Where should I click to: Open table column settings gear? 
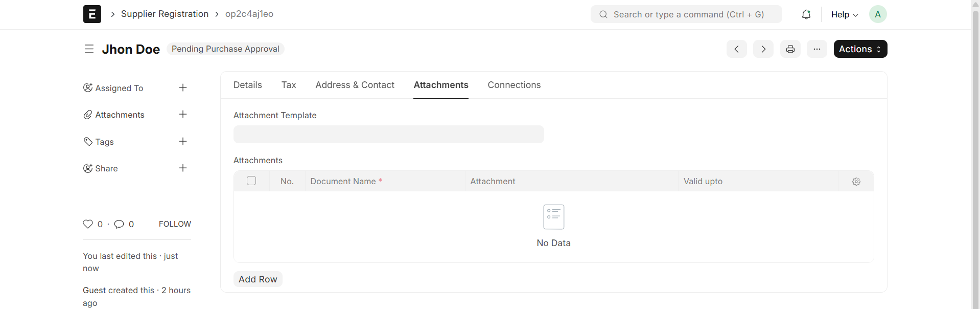click(x=856, y=182)
